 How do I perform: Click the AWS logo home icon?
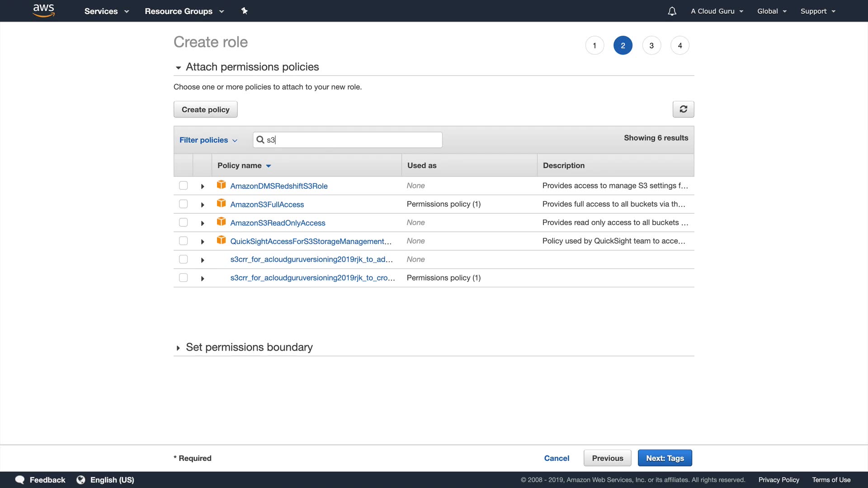tap(44, 10)
